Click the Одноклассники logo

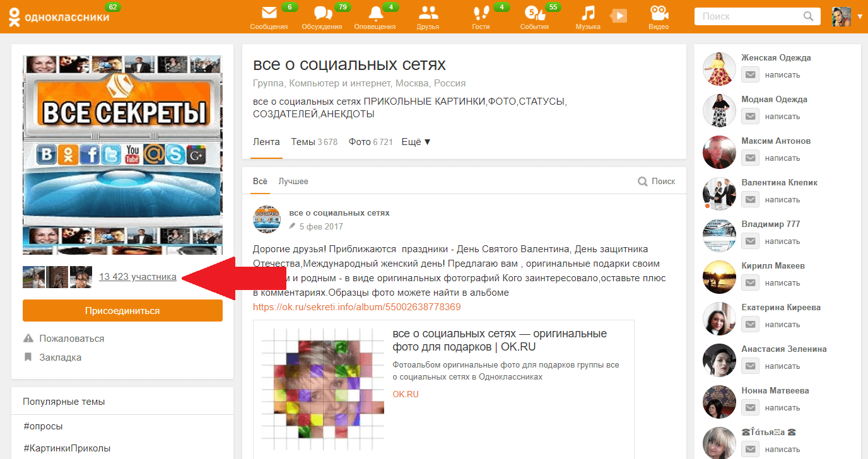(59, 17)
